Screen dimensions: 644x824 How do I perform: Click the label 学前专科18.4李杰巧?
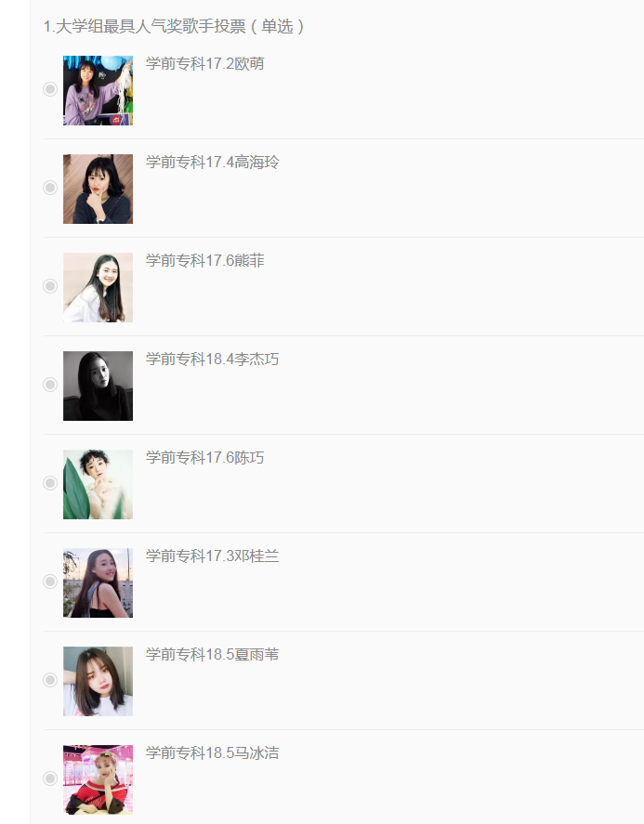(x=213, y=359)
